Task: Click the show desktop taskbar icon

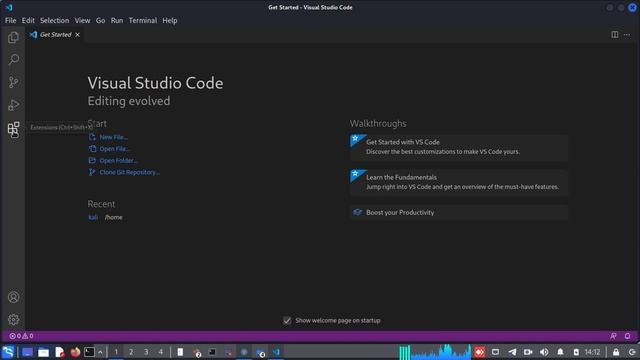Action: click(27, 352)
